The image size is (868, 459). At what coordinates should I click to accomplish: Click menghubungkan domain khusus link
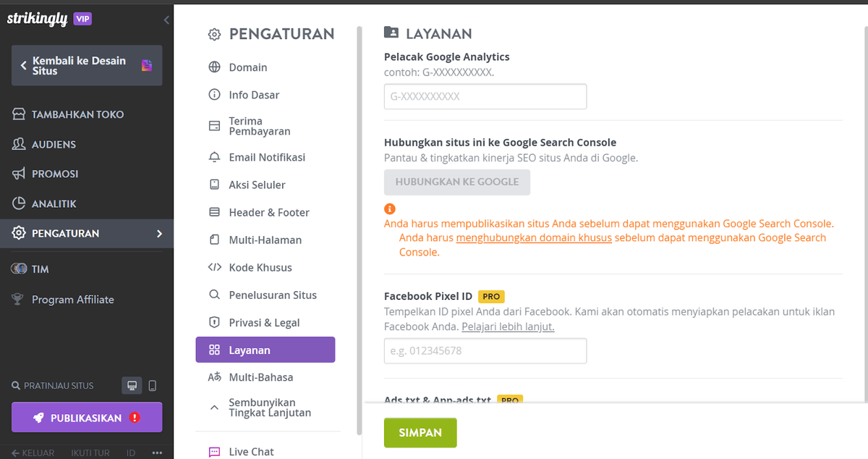pyautogui.click(x=534, y=237)
